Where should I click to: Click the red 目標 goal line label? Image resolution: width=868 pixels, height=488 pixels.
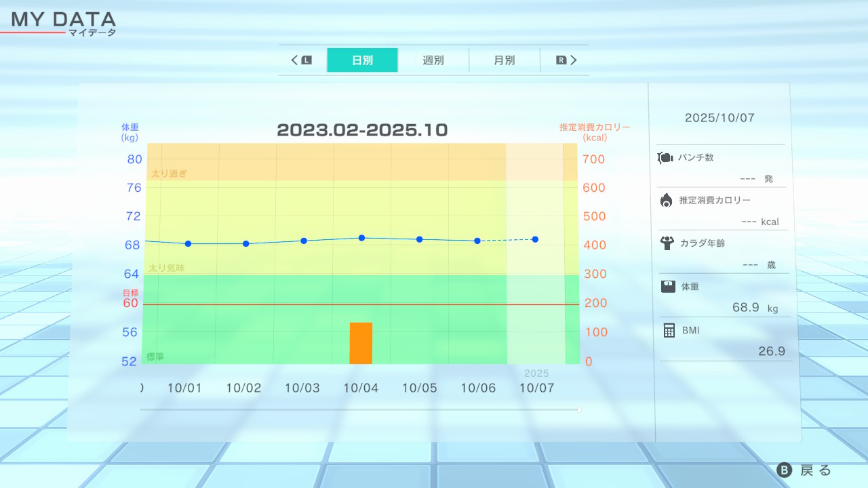pos(130,293)
